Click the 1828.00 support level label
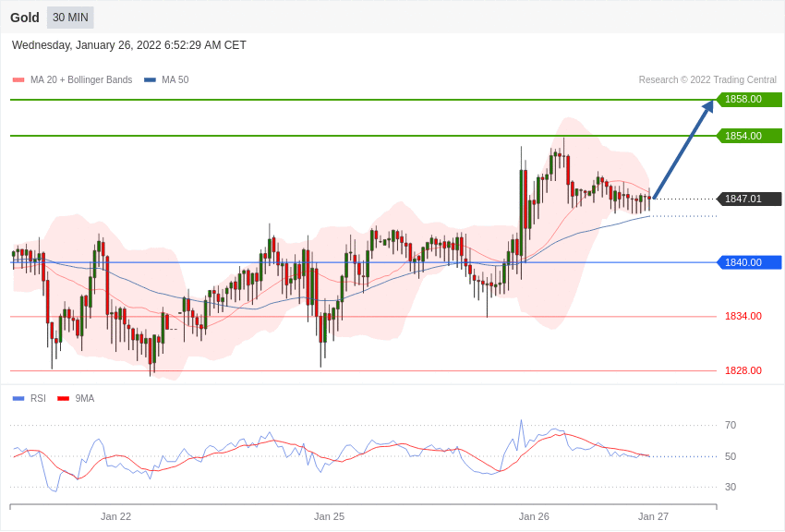 click(743, 371)
